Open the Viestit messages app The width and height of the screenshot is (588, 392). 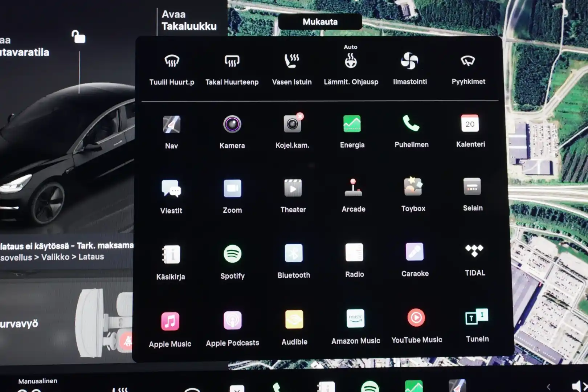[171, 189]
